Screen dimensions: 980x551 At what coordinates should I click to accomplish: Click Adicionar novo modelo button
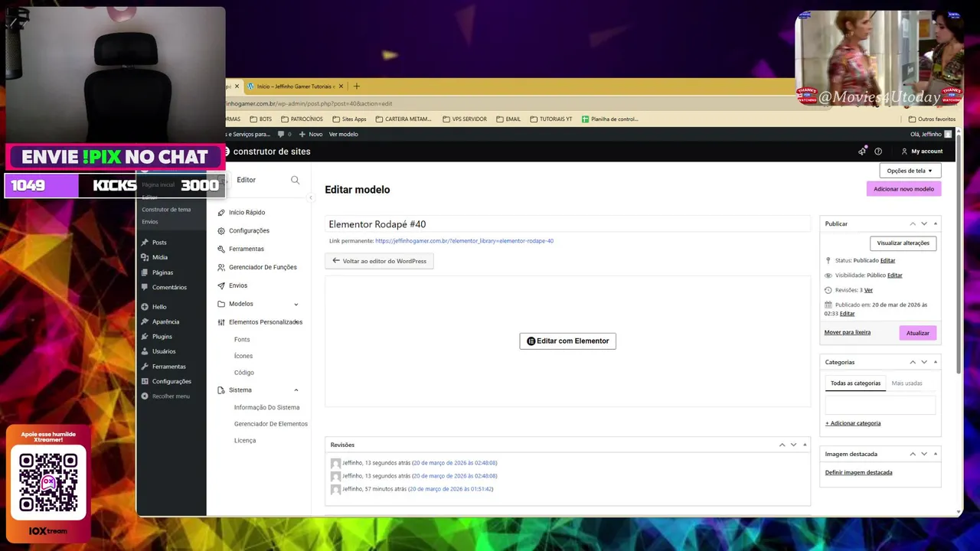[x=903, y=189]
